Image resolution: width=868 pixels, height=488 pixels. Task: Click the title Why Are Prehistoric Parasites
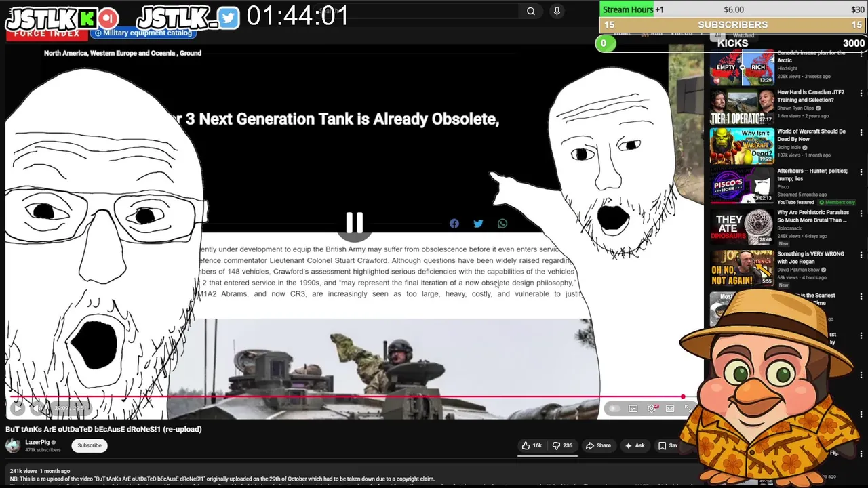pyautogui.click(x=812, y=216)
